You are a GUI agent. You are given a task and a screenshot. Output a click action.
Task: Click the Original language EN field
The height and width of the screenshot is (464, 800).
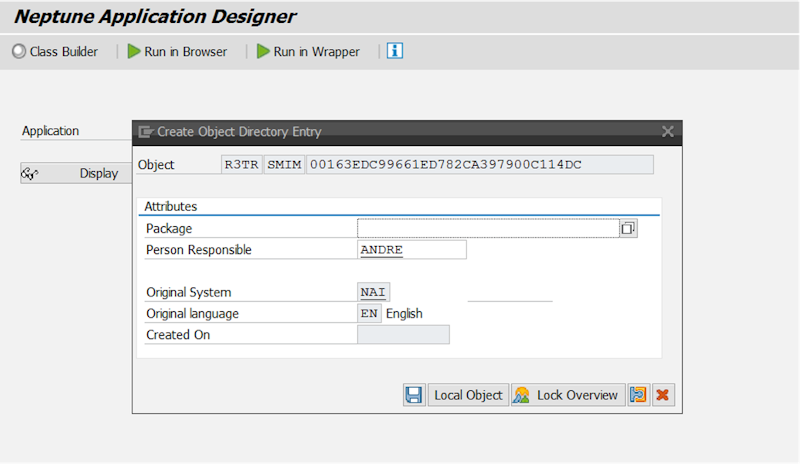(x=369, y=313)
